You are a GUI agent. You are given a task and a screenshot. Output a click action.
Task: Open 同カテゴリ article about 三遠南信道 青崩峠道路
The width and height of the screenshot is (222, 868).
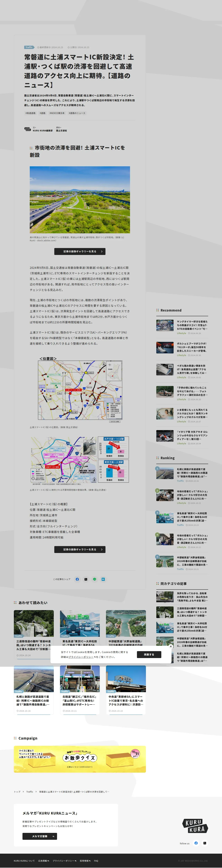182,611
